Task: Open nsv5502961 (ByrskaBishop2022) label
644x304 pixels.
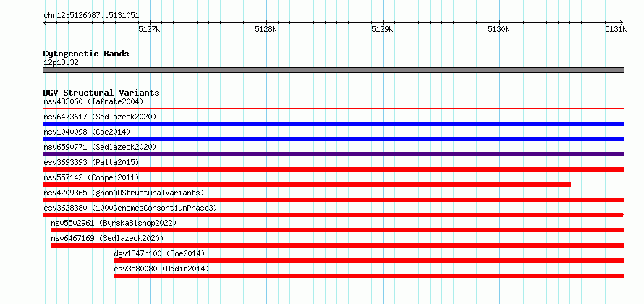Action: click(114, 223)
